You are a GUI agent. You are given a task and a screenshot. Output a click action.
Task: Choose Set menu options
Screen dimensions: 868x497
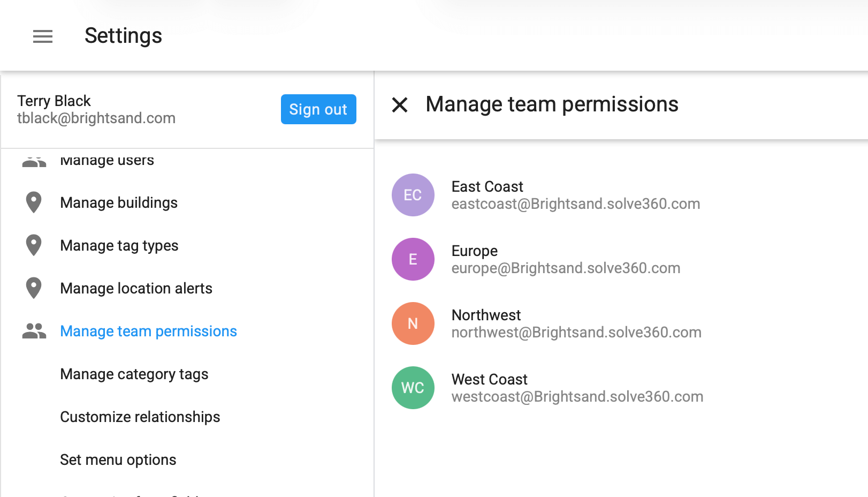118,460
